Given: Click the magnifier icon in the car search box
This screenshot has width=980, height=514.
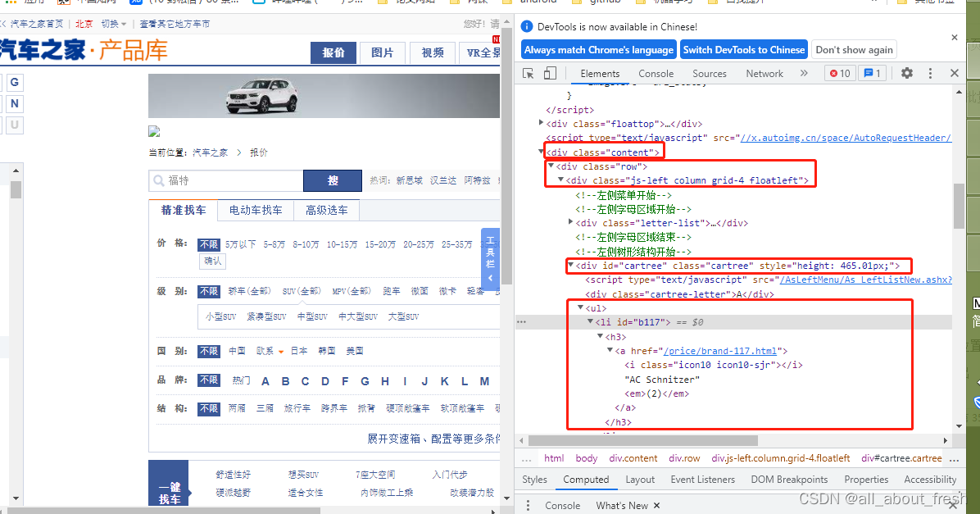Looking at the screenshot, I should tap(159, 180).
